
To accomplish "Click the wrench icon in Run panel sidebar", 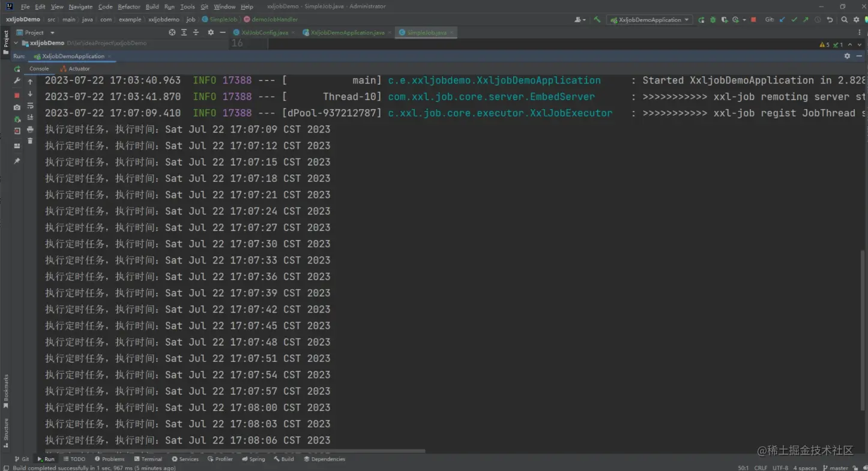I will pyautogui.click(x=17, y=81).
